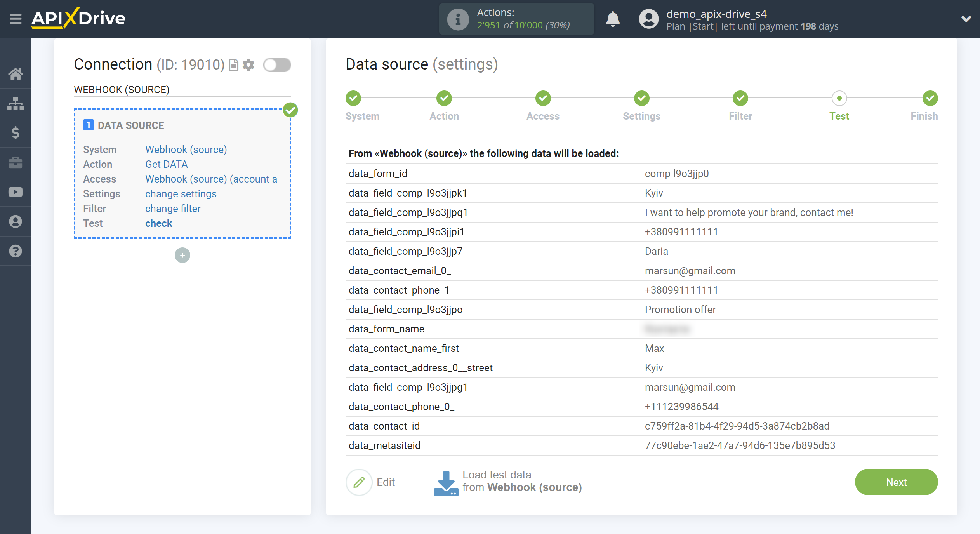Select the comp-l9o3jjp0 value
This screenshot has width=980, height=534.
[x=677, y=174]
